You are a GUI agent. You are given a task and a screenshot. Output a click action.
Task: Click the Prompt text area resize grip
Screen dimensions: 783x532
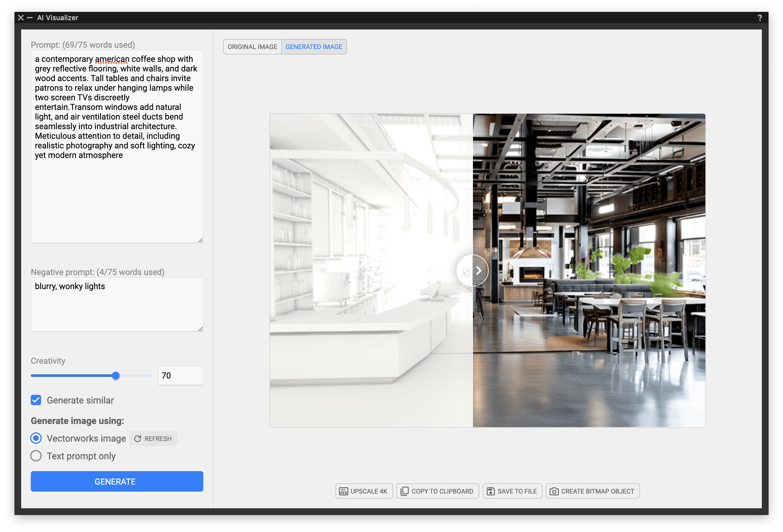tap(200, 240)
